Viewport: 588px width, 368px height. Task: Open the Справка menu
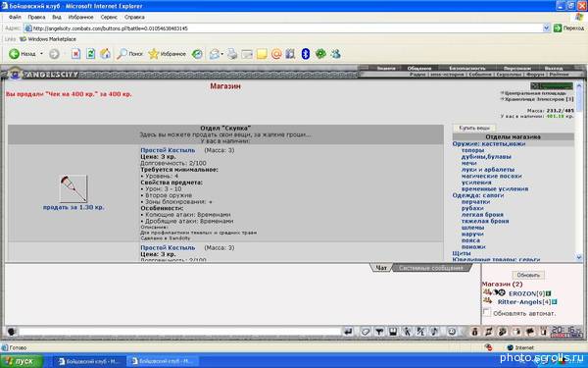coord(134,18)
